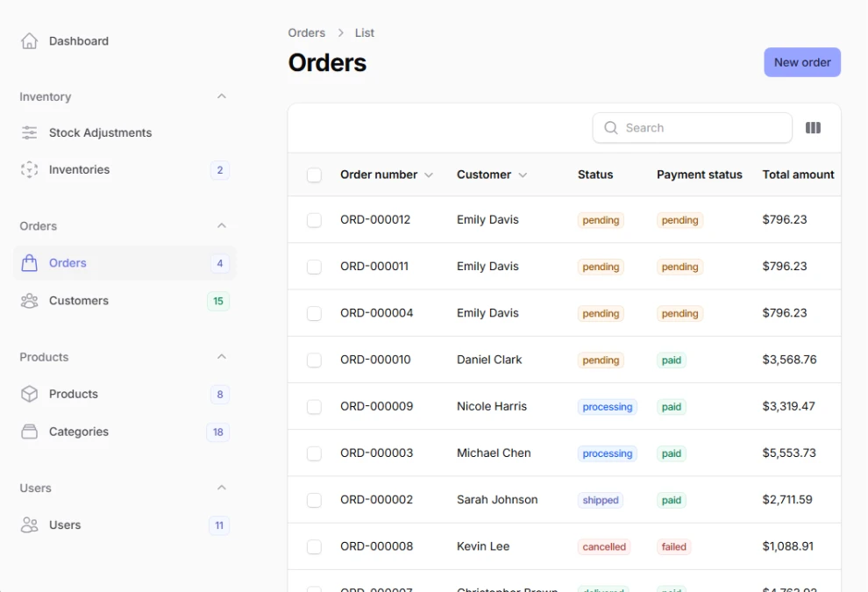Check the select-all header checkbox
This screenshot has height=592, width=868.
314,175
